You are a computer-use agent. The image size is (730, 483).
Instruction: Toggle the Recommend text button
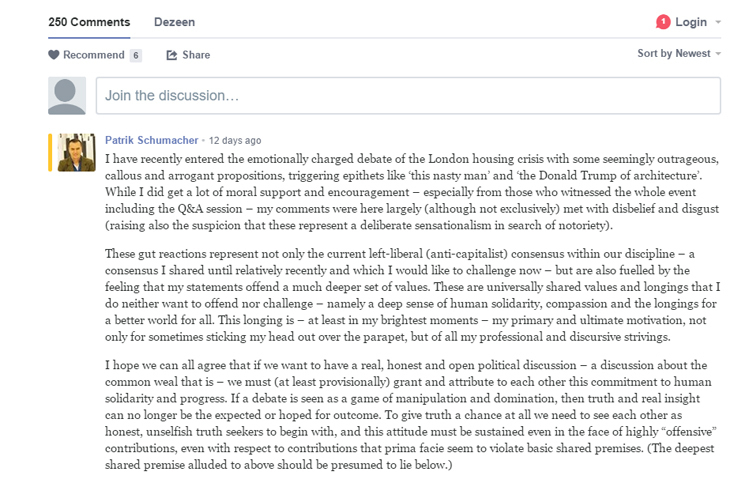pyautogui.click(x=94, y=55)
